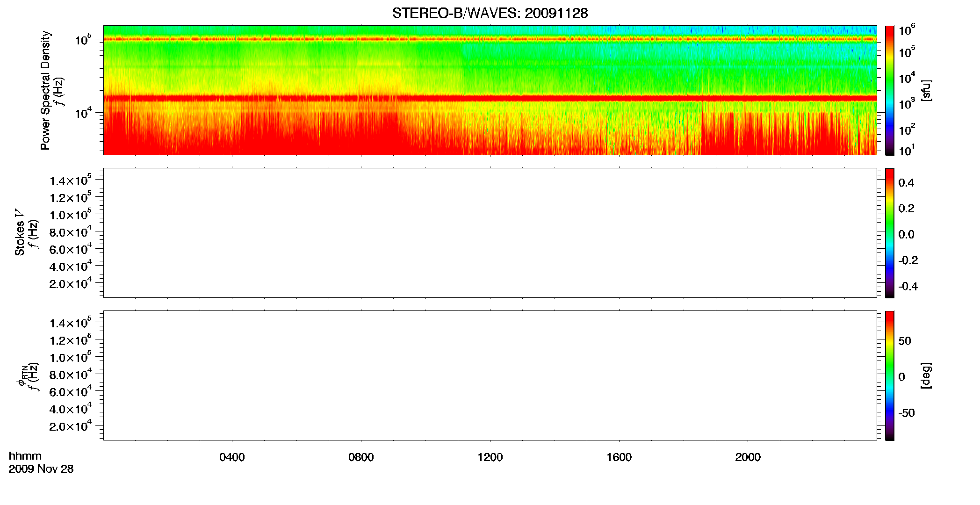Click the Stokes V colorbar
The image size is (980, 505).
pyautogui.click(x=890, y=233)
